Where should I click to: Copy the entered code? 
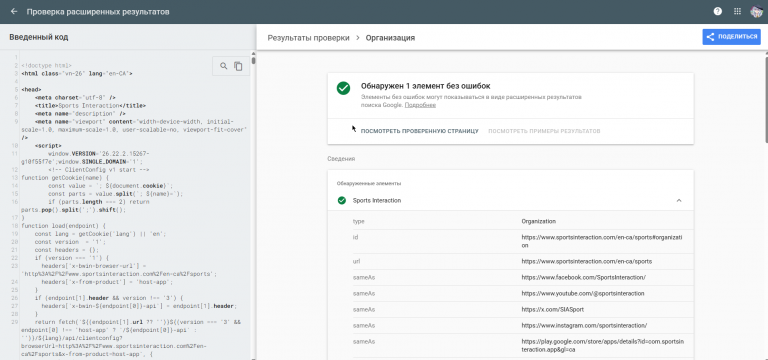(239, 66)
